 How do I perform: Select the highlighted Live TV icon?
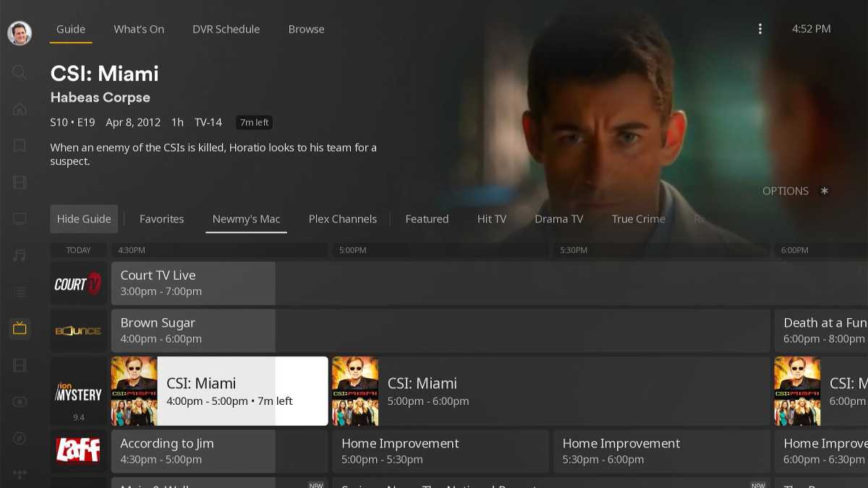tap(20, 329)
